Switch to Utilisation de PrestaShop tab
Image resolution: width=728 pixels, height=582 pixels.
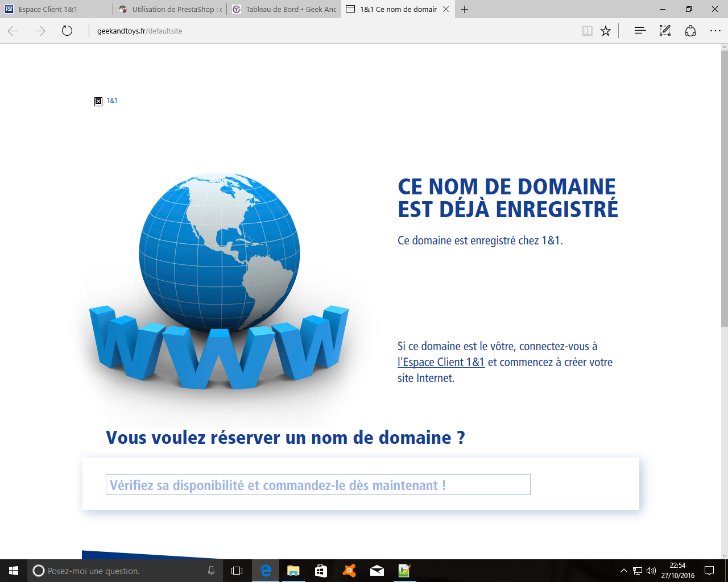pos(170,9)
